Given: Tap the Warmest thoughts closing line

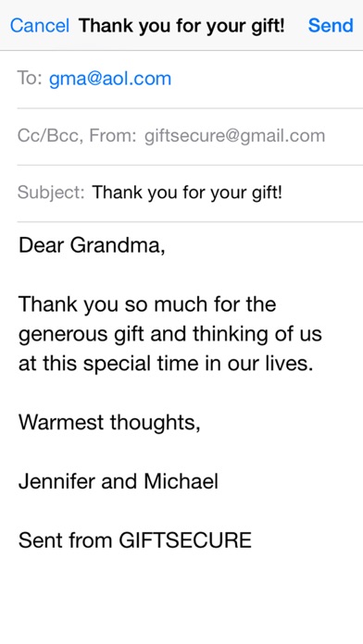Looking at the screenshot, I should pos(109,422).
